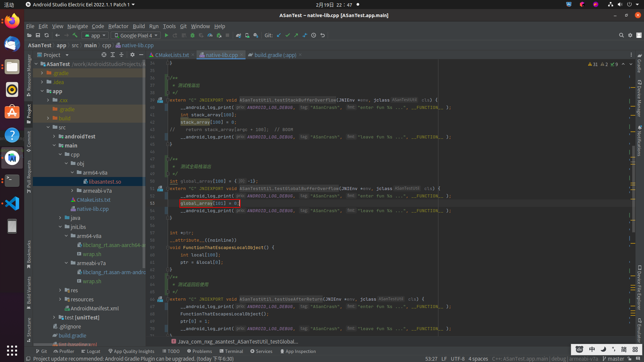The image size is (644, 362).
Task: Expand the armeabi-v7a folder under obj
Action: click(72, 191)
